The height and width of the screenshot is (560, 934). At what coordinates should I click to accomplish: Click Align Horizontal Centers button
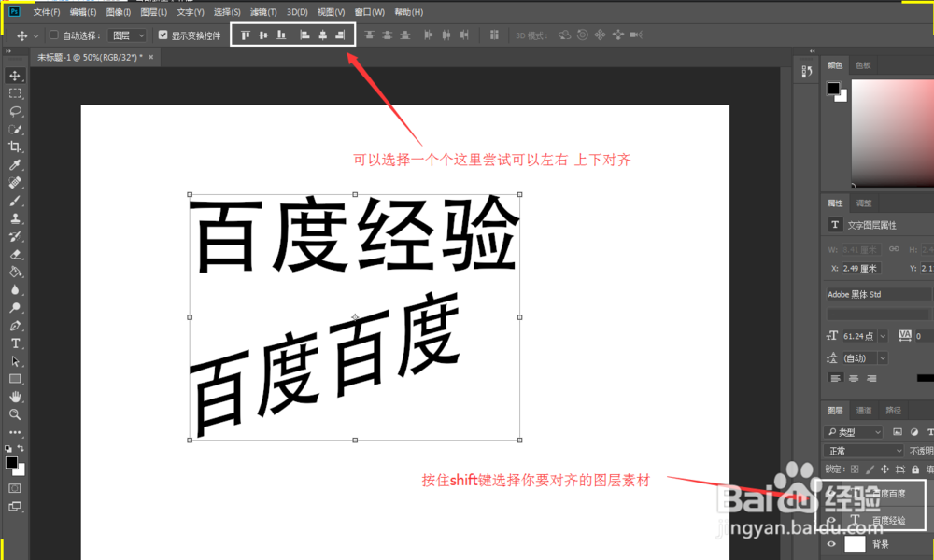tap(322, 35)
